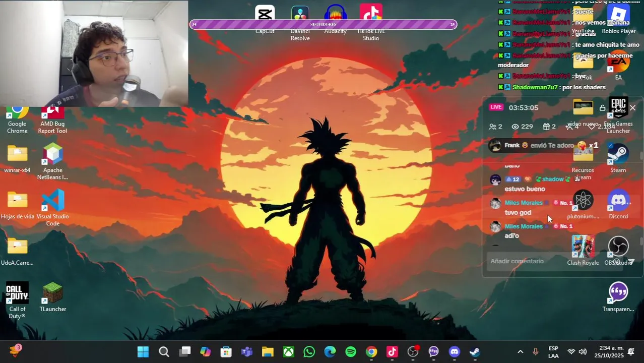Viewport: 644px width, 363px height.
Task: Open Task View from the taskbar
Action: pyautogui.click(x=185, y=352)
